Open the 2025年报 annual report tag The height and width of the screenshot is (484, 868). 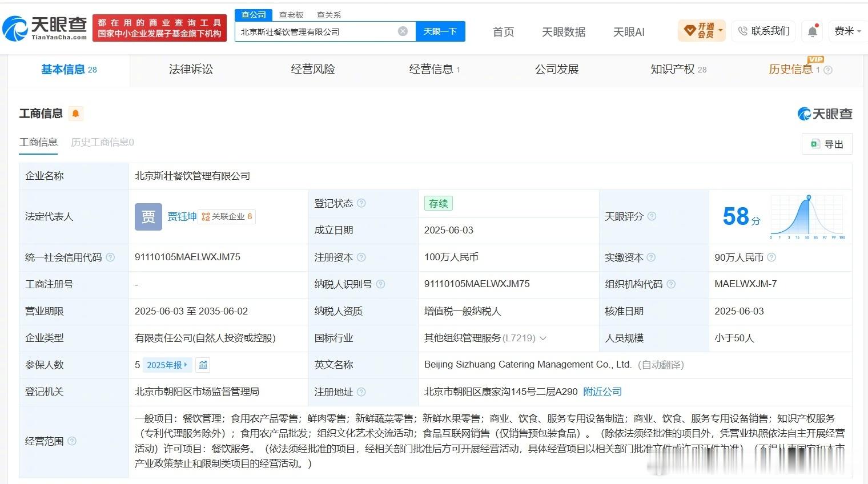coord(167,365)
